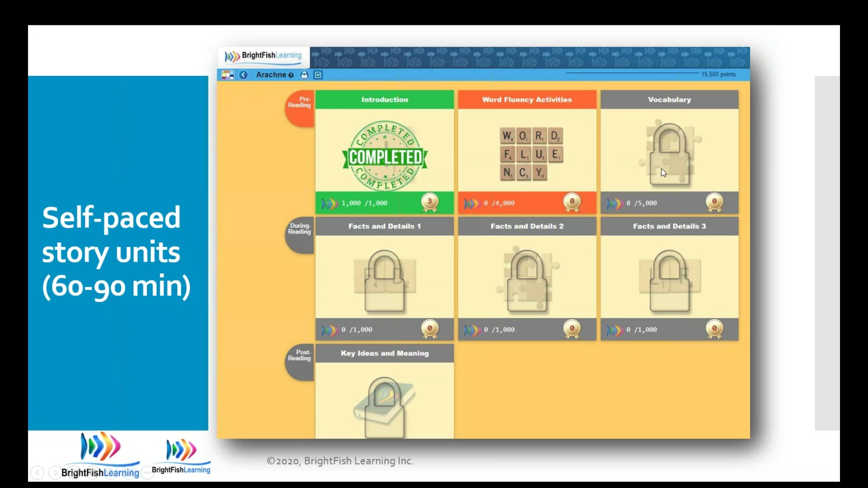The image size is (868, 488).
Task: Click the Facts and Details 1 header
Action: point(385,226)
